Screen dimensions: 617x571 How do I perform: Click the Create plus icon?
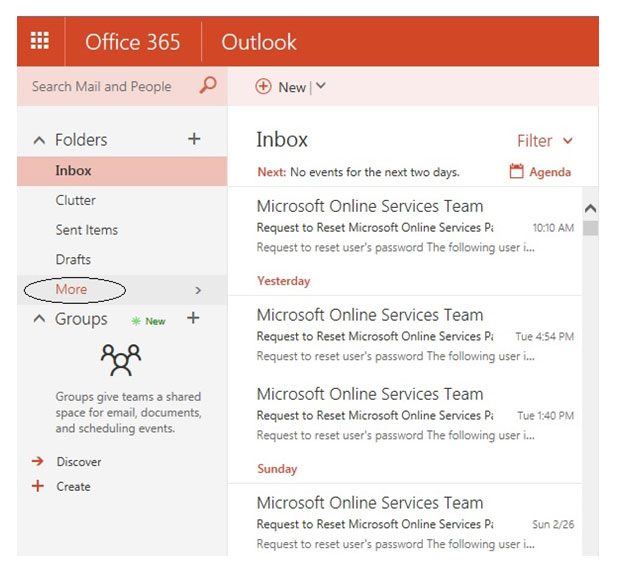38,486
